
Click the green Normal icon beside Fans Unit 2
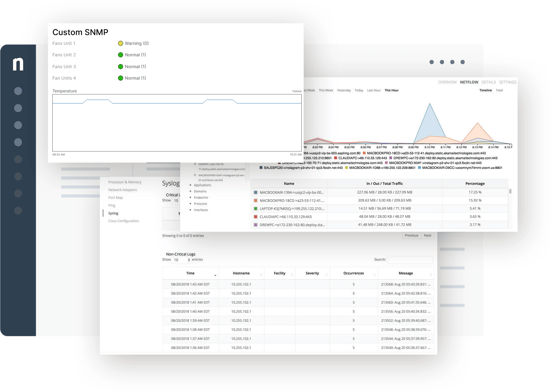click(121, 55)
